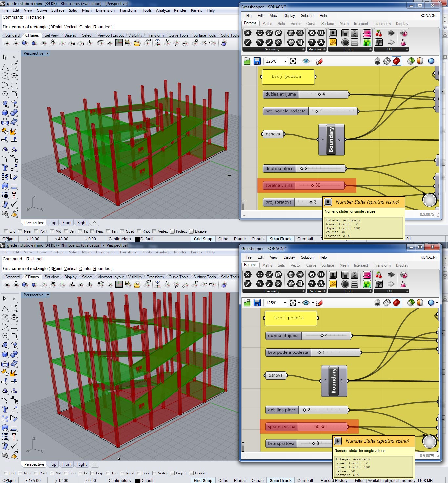
Task: Open Curve Tools toolbar tab in upper Rhino
Action: pos(178,35)
